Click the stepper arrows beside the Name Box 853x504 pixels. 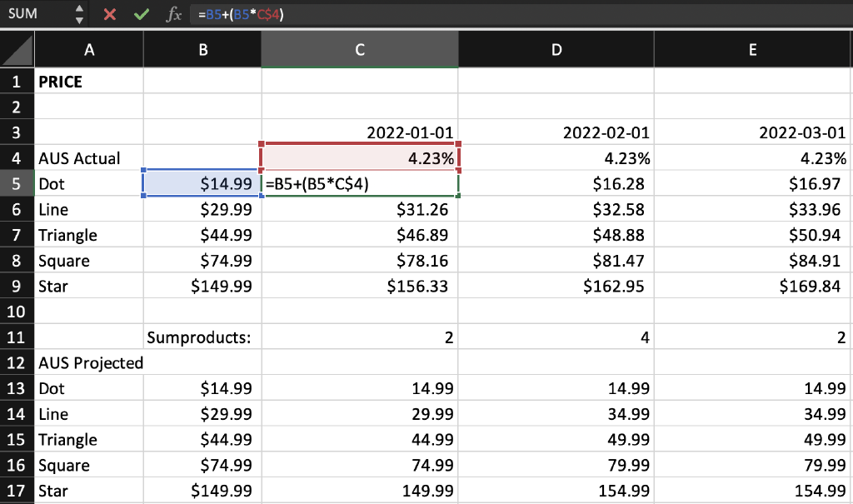click(80, 14)
